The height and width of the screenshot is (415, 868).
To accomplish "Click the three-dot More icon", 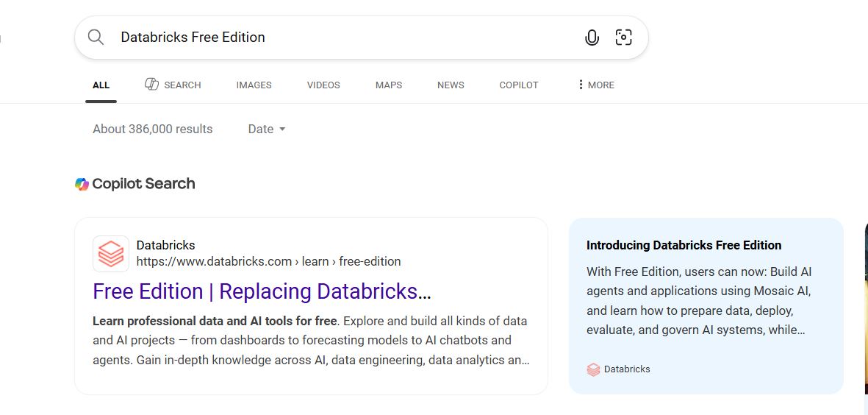I will click(x=581, y=85).
